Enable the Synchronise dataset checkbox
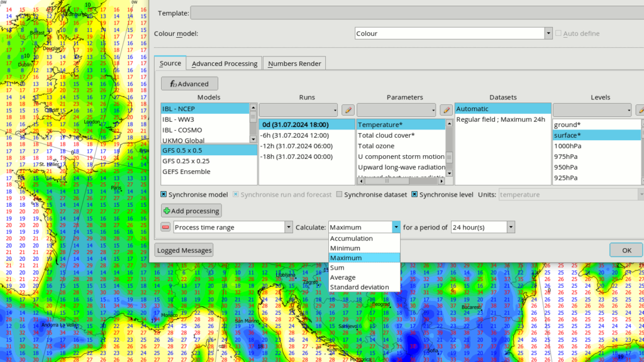644x362 pixels. tap(339, 194)
